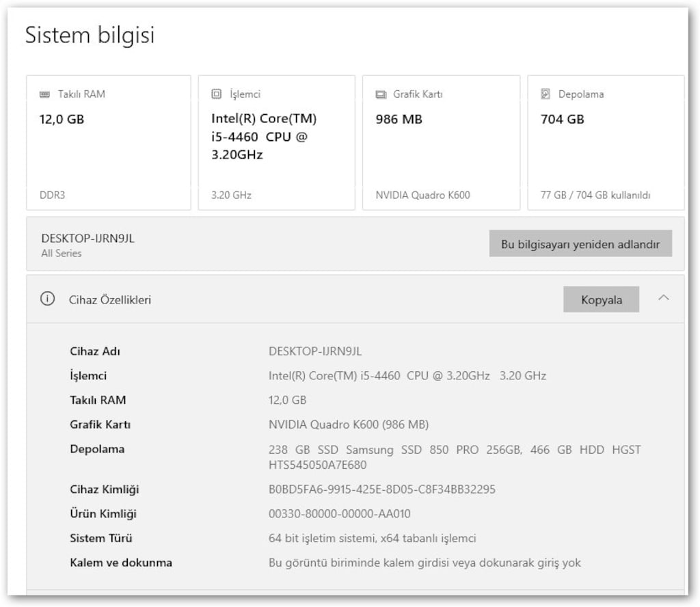Click device ID B0BD5FA6-9915-425E-8D05-C8F34BB32295
This screenshot has height=607, width=700.
381,489
